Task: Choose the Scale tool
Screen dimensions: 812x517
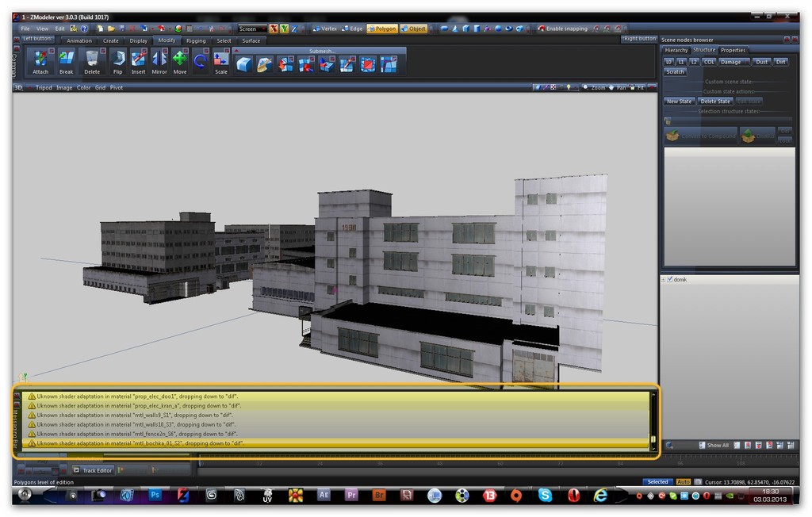Action: (x=221, y=59)
